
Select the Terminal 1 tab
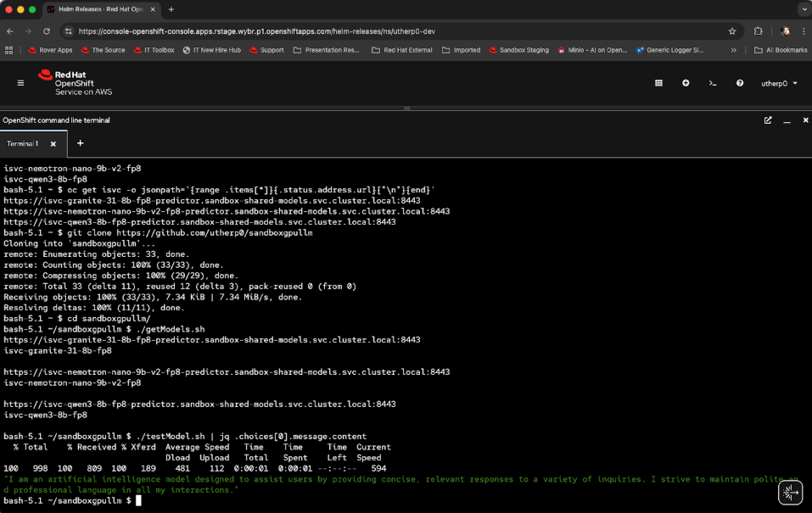[x=25, y=143]
